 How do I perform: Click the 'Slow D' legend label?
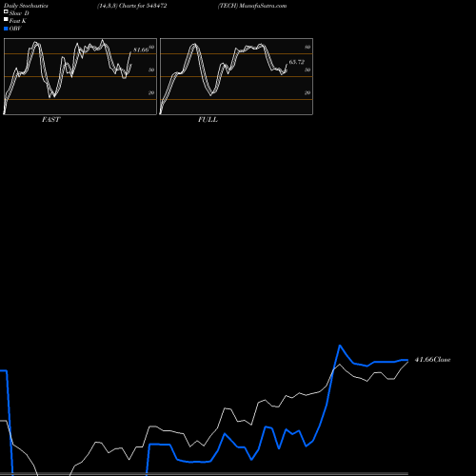19,13
